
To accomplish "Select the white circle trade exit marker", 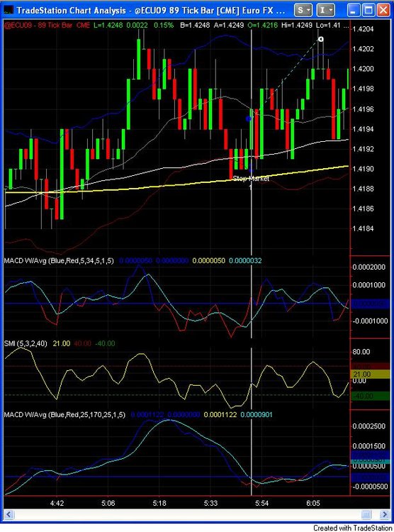I will [320, 40].
